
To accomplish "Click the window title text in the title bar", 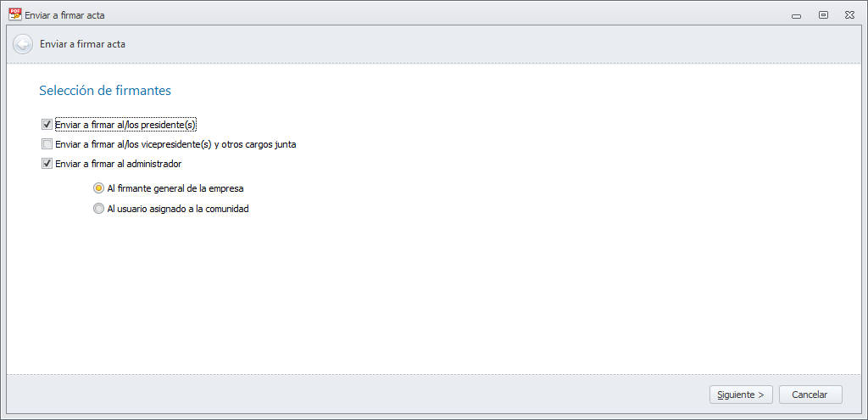I will coord(65,15).
